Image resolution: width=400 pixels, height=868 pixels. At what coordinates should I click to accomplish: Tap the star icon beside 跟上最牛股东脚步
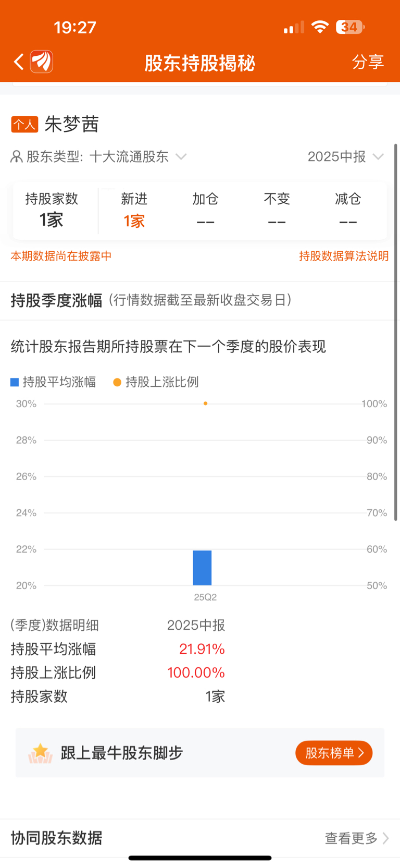point(40,753)
